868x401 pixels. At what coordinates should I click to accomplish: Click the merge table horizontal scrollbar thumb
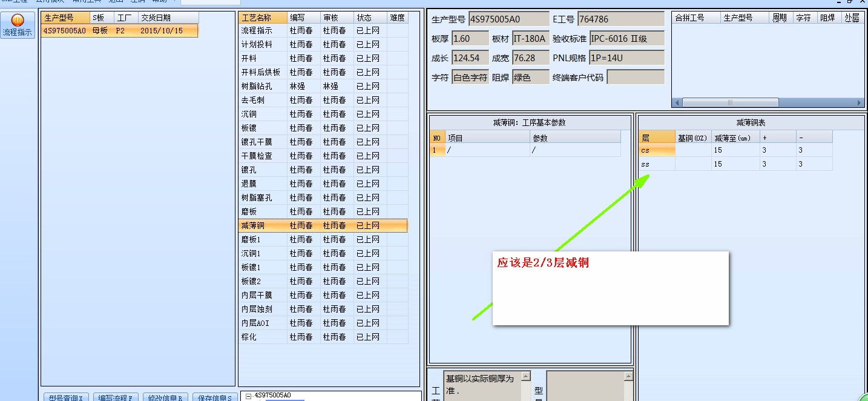730,102
